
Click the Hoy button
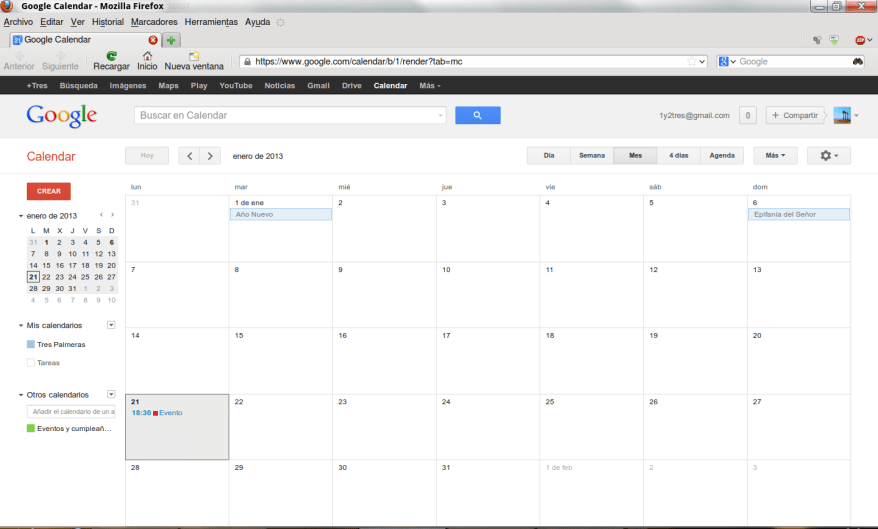147,156
